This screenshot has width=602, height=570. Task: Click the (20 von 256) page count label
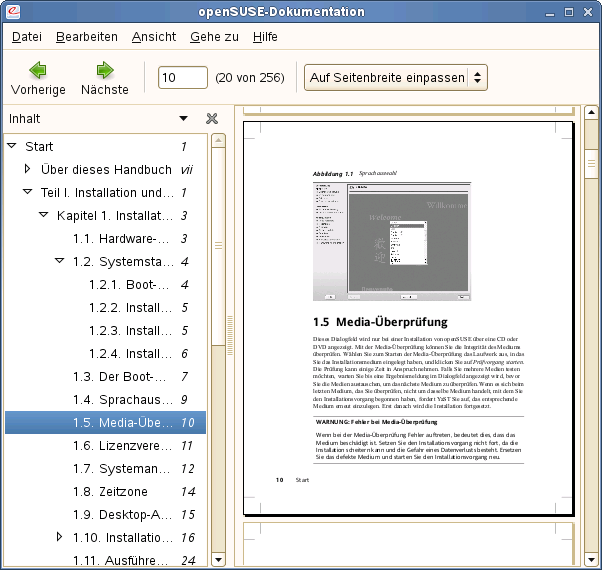(x=250, y=78)
